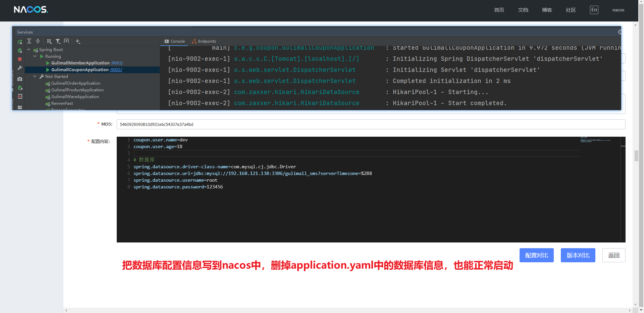
Task: Switch language with the En toggle
Action: [594, 10]
